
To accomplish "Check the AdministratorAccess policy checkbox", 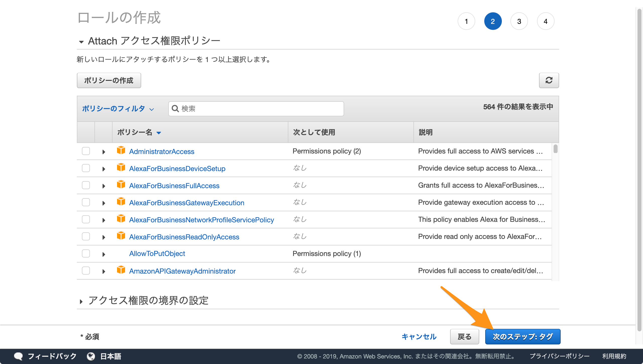I will [x=86, y=151].
